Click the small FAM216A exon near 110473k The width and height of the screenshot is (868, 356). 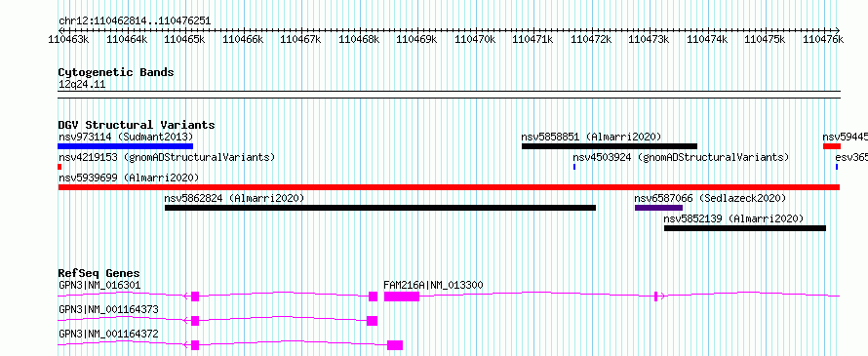click(x=656, y=297)
